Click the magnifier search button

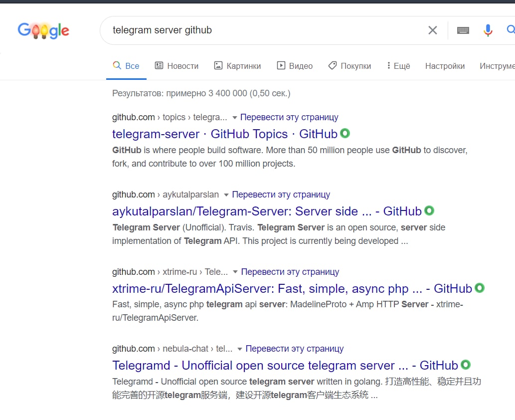point(511,30)
